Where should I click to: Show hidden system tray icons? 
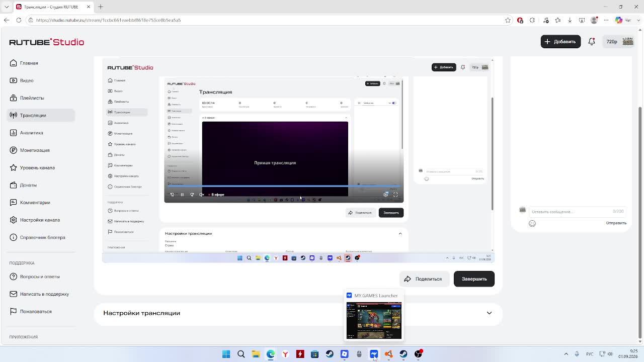[x=566, y=354]
